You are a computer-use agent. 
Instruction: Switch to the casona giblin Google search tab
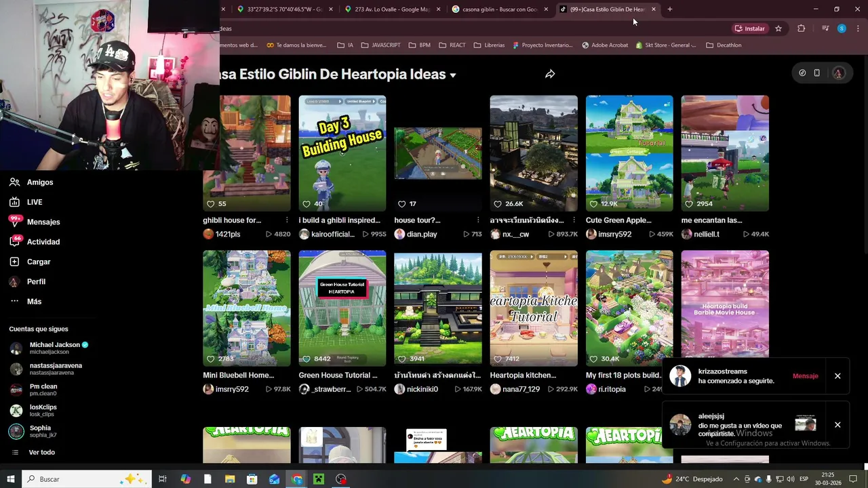pyautogui.click(x=500, y=9)
